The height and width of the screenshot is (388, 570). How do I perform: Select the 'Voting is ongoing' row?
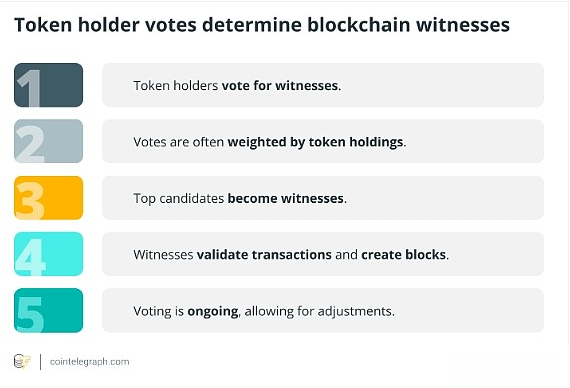(323, 310)
